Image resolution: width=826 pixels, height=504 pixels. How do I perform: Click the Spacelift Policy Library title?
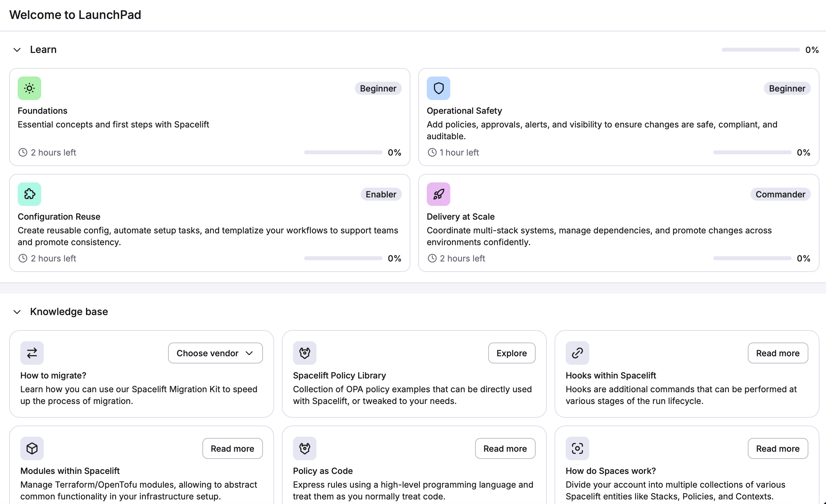339,375
